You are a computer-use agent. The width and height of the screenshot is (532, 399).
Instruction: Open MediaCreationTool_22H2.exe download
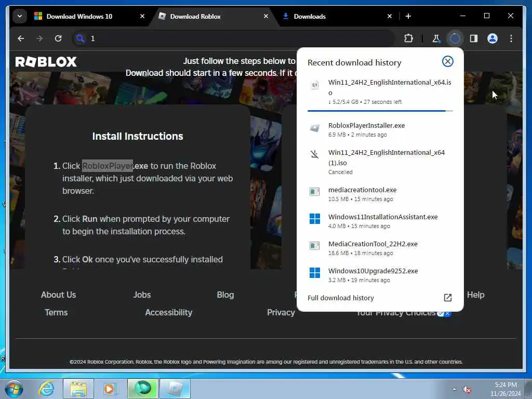pos(380,248)
